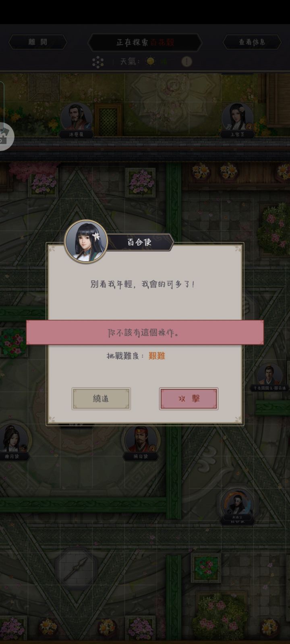Tap 鄧百通 character on right
This screenshot has height=644, width=290.
[x=269, y=377]
